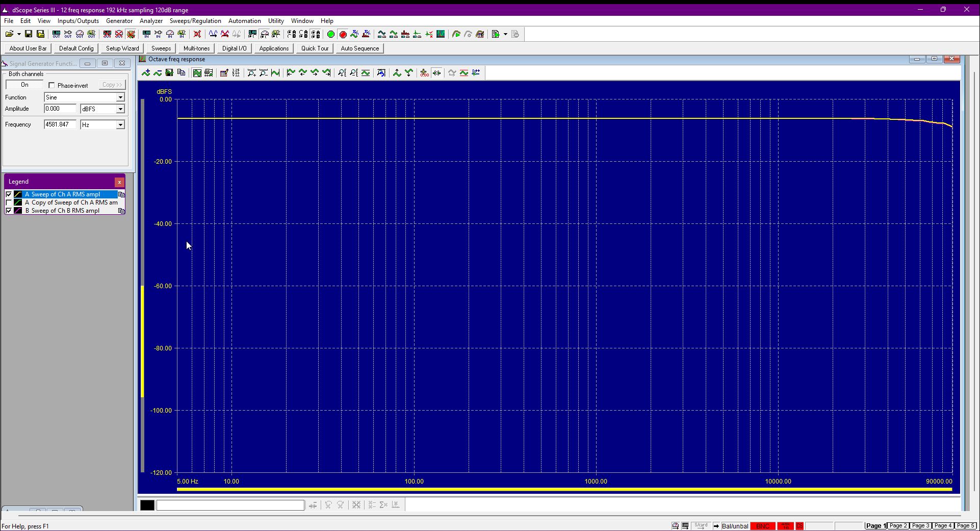Click the Auto Sequence button

[360, 48]
